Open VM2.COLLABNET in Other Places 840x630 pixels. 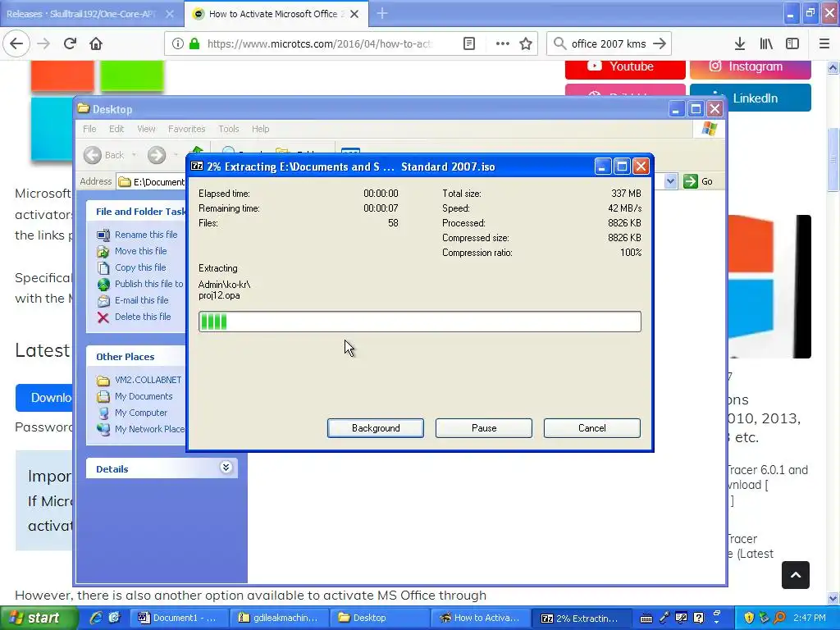(148, 380)
